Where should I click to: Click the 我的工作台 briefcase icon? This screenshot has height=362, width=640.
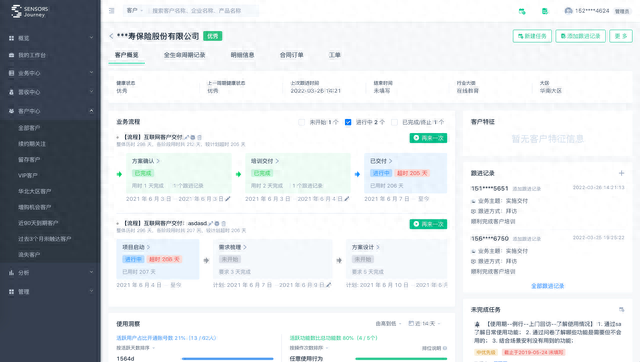[11, 55]
